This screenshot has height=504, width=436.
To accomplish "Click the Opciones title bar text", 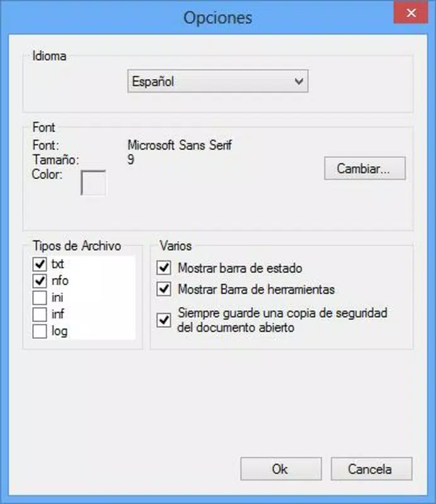I will tap(217, 18).
